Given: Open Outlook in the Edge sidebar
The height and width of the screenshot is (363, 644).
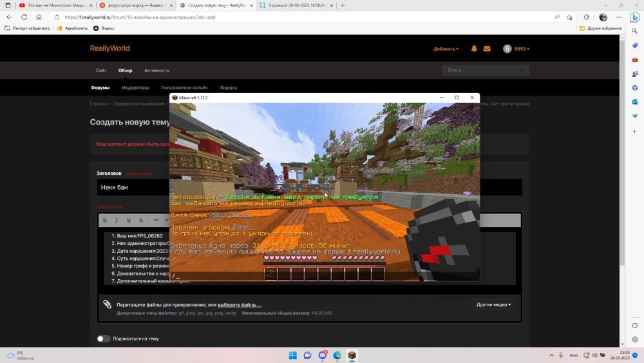Looking at the screenshot, I should (x=635, y=101).
